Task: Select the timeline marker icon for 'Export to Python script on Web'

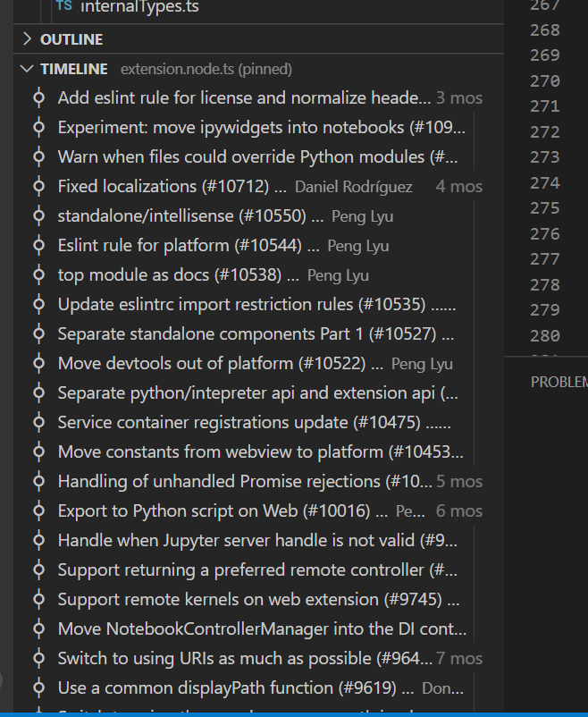Action: coord(38,510)
